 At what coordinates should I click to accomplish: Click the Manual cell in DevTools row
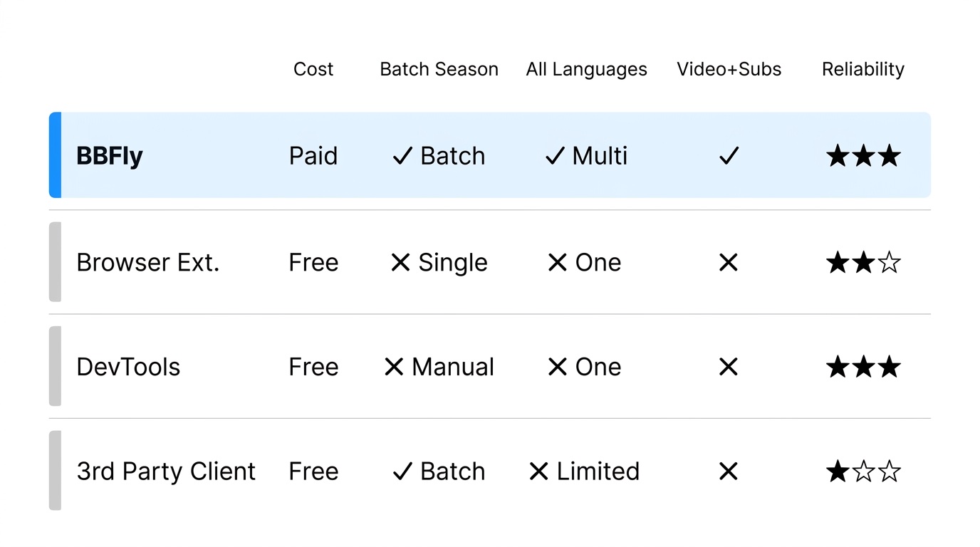pos(439,367)
